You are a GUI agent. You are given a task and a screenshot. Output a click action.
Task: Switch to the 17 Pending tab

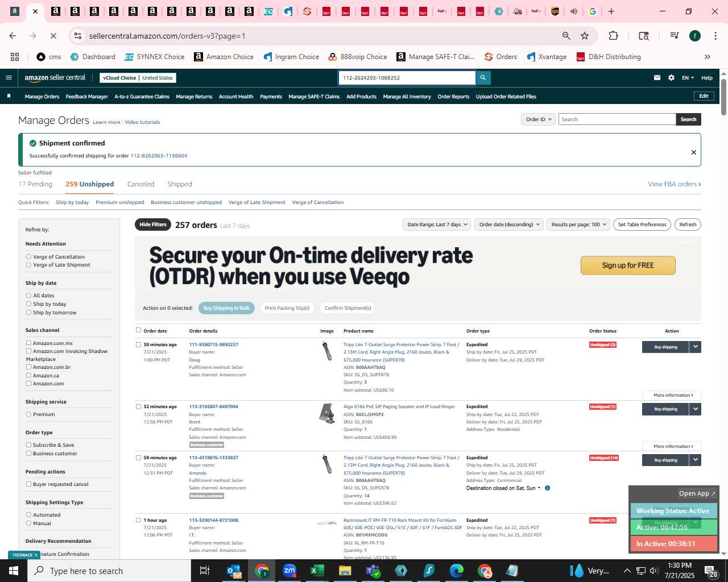coord(35,184)
